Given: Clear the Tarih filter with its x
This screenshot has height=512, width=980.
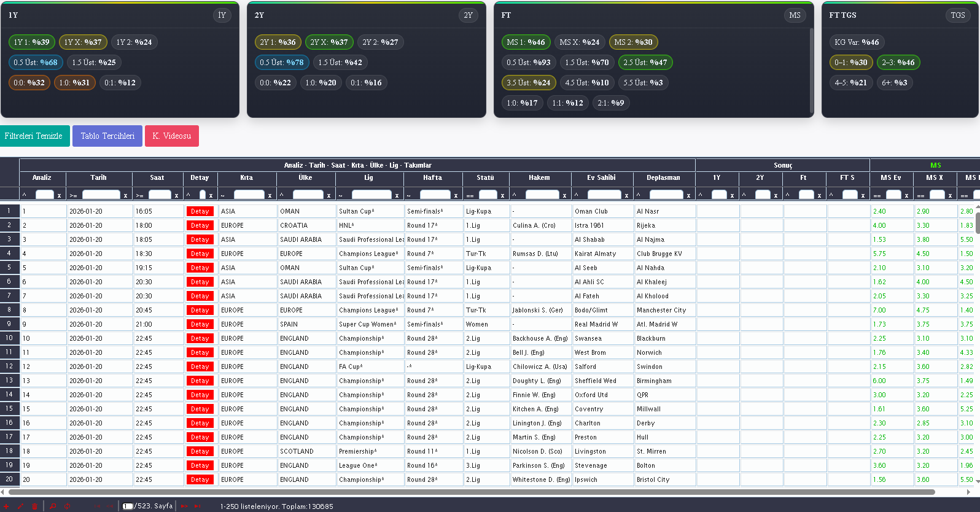Looking at the screenshot, I should 125,195.
